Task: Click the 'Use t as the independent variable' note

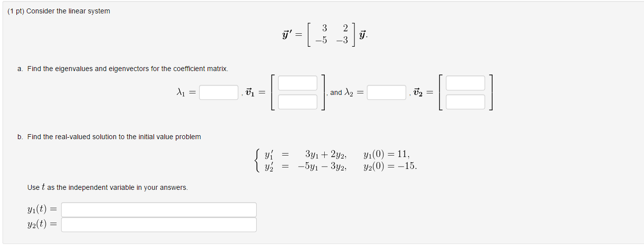Action: click(x=108, y=187)
